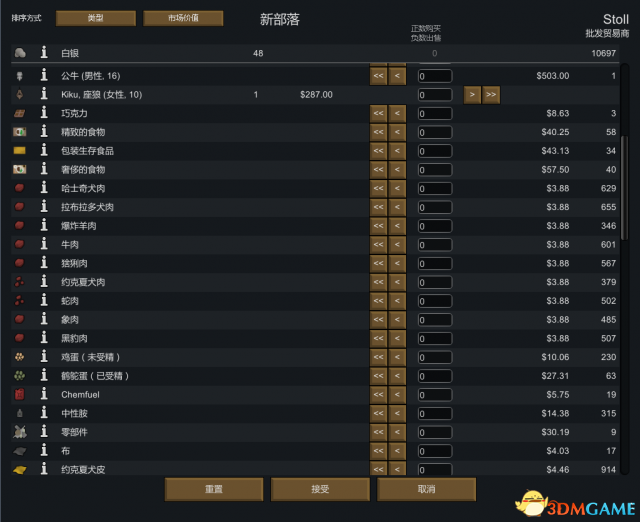The image size is (640, 522).
Task: Open info icon for 包装生存食品 row
Action: pos(44,151)
